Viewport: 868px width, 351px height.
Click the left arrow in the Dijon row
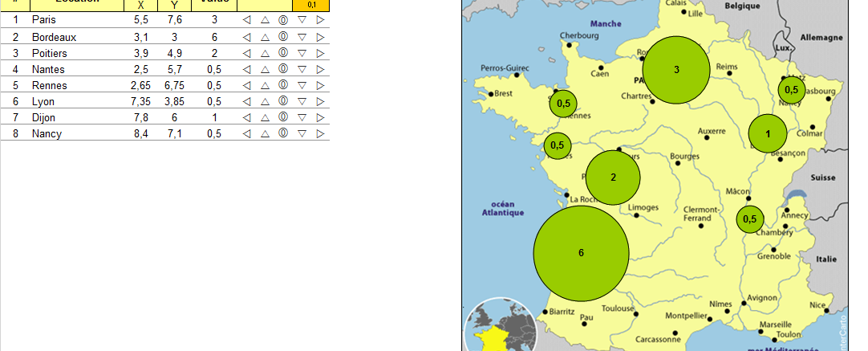(x=246, y=117)
